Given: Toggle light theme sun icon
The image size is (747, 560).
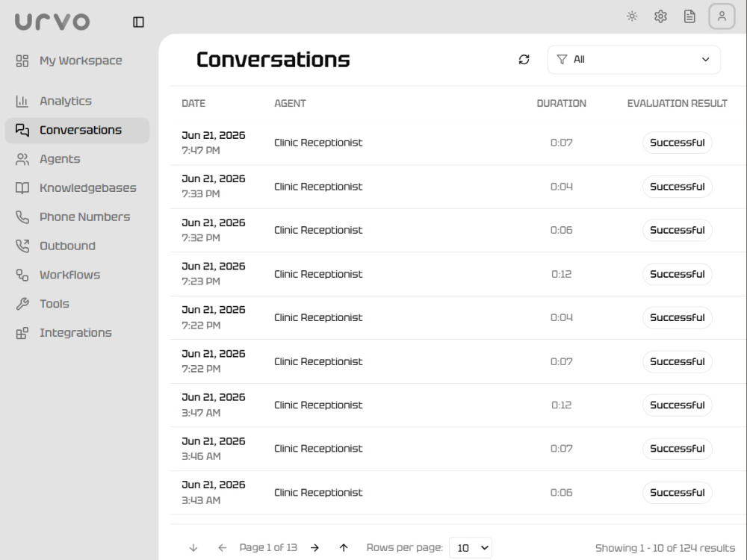Looking at the screenshot, I should [632, 16].
